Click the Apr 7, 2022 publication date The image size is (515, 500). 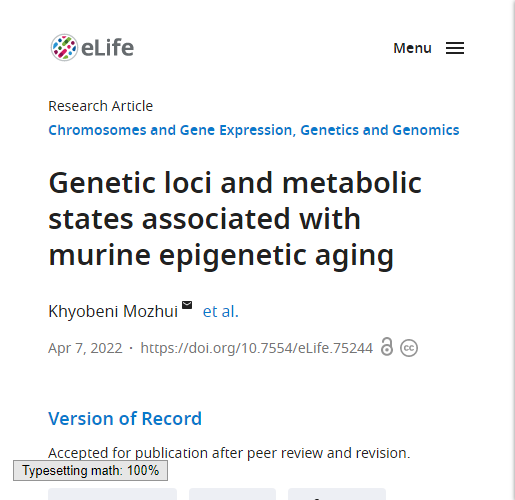click(x=85, y=348)
